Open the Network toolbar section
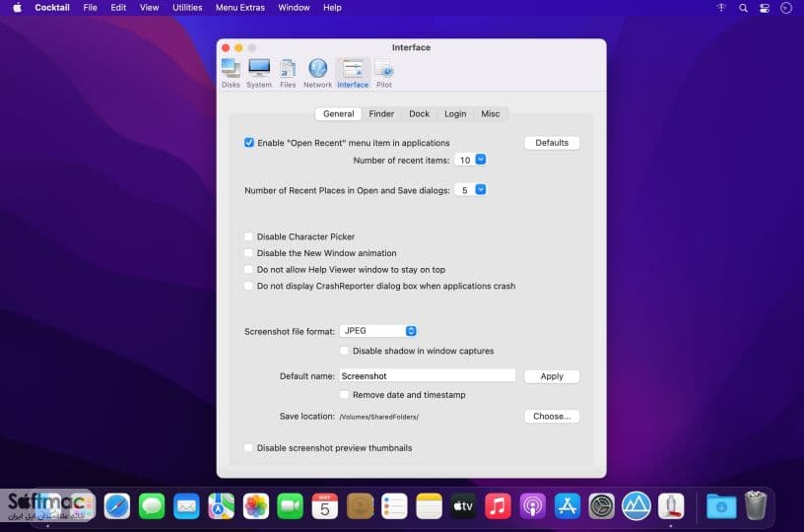 [317, 73]
